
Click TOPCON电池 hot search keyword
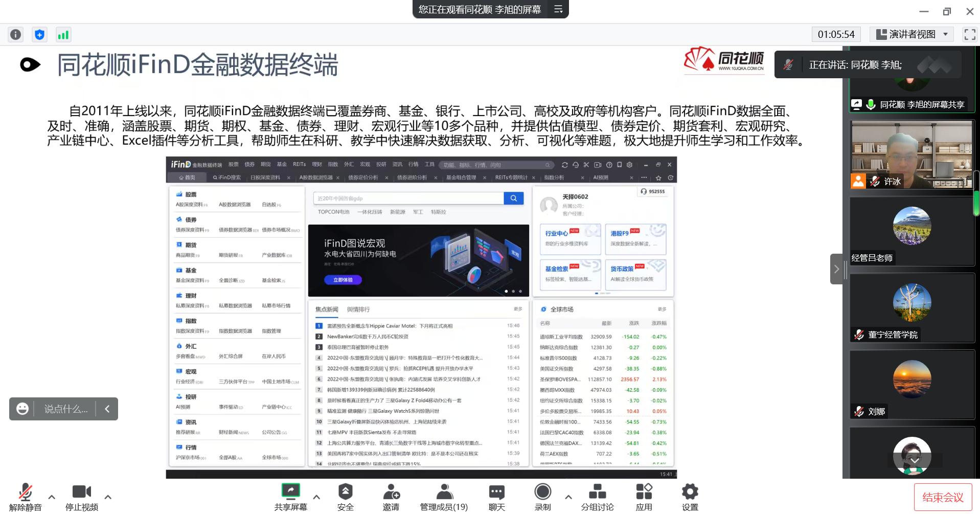333,212
